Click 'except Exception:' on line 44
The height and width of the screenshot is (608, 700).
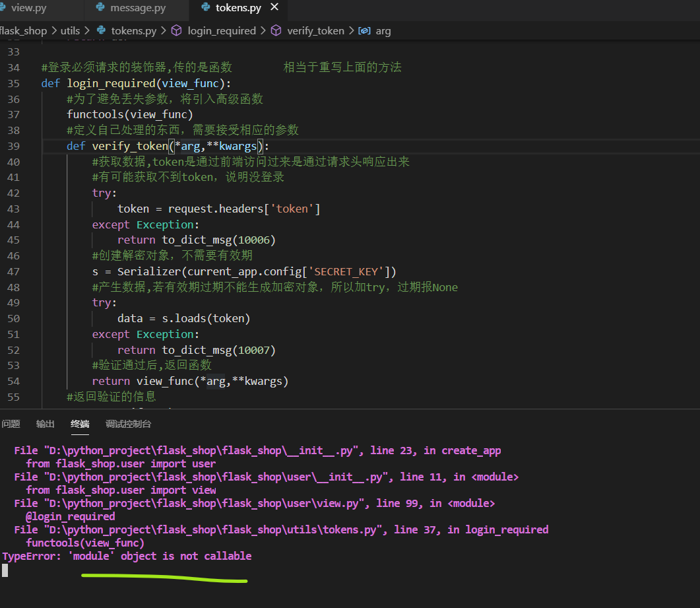pos(146,224)
